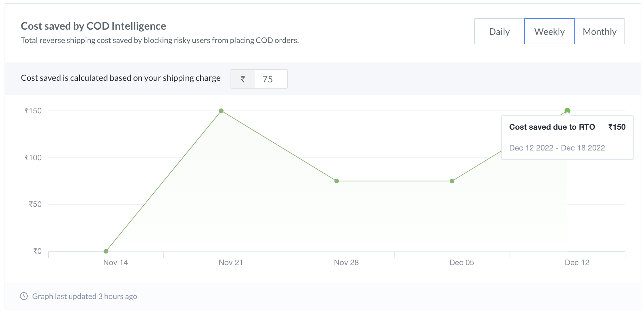The width and height of the screenshot is (644, 314).
Task: Click the ₹150 value in the tooltip
Action: tap(617, 127)
